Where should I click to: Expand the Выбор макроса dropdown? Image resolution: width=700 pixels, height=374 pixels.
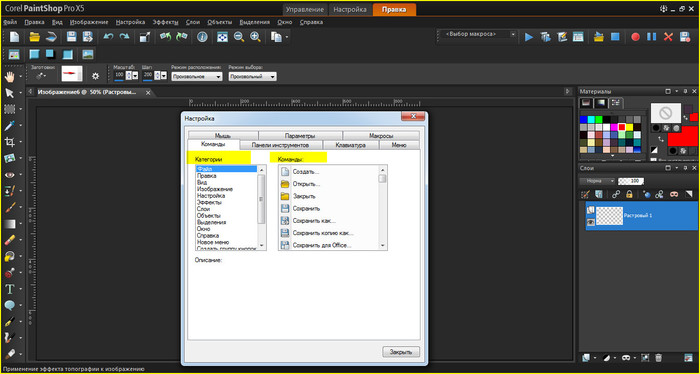pos(513,34)
